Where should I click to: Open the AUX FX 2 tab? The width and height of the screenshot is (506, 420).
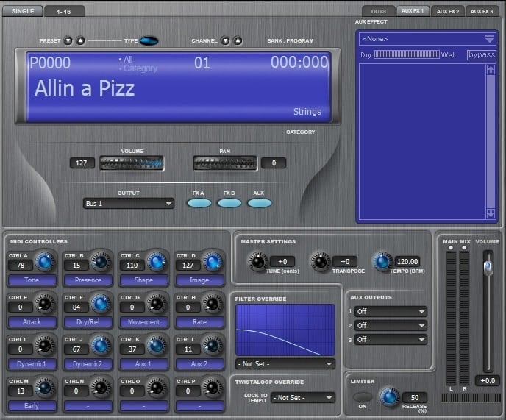(447, 11)
